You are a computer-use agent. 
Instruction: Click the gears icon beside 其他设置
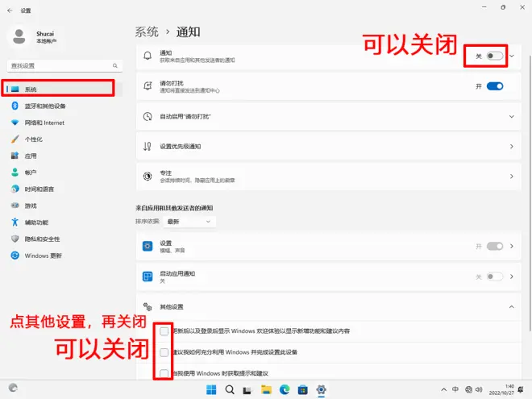[148, 307]
